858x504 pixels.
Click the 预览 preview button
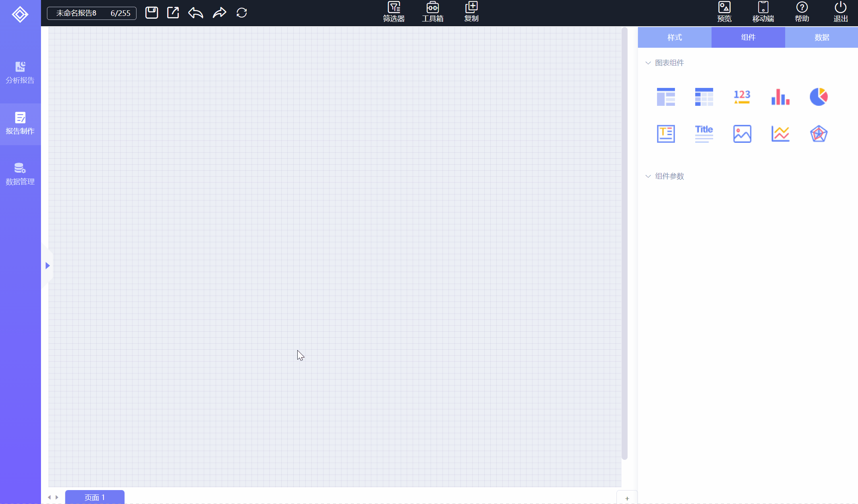(x=724, y=12)
